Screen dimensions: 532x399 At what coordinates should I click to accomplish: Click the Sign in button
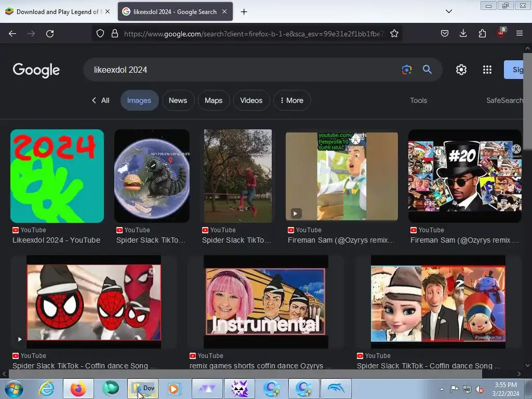click(514, 70)
